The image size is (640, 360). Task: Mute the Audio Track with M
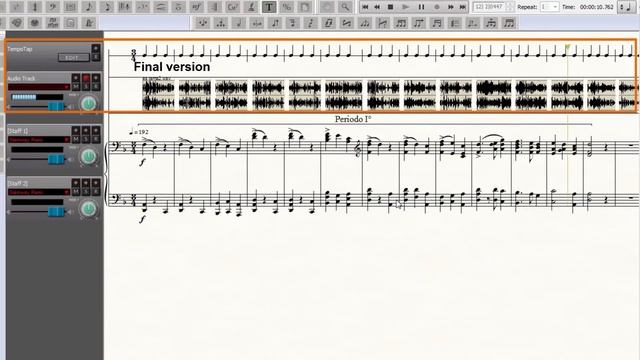click(x=76, y=86)
